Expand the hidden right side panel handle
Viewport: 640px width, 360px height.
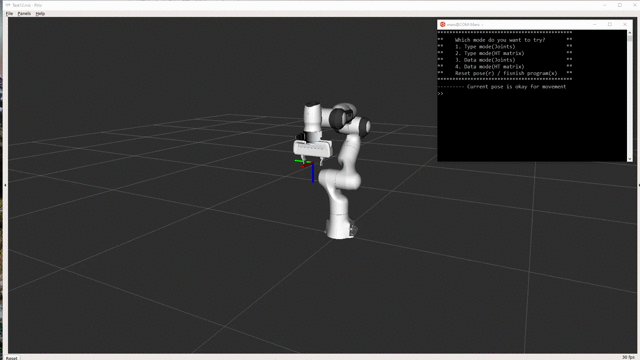(x=638, y=185)
